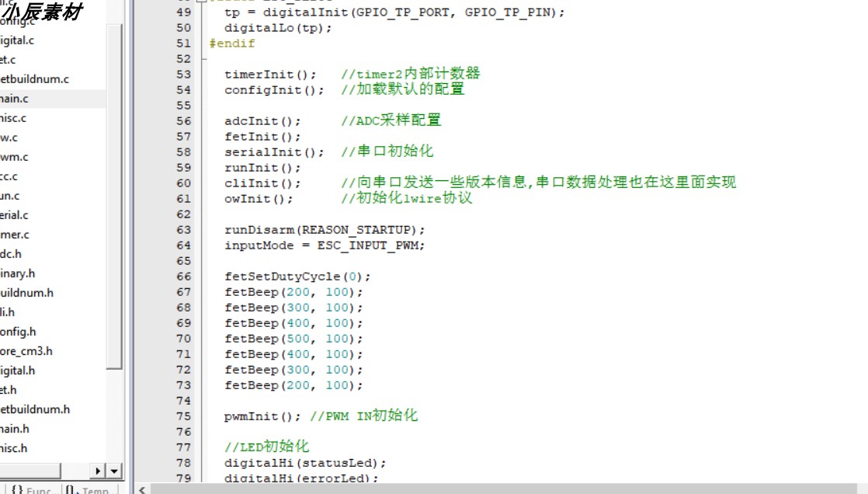
Task: Click fetInit(); in the code
Action: coord(262,136)
